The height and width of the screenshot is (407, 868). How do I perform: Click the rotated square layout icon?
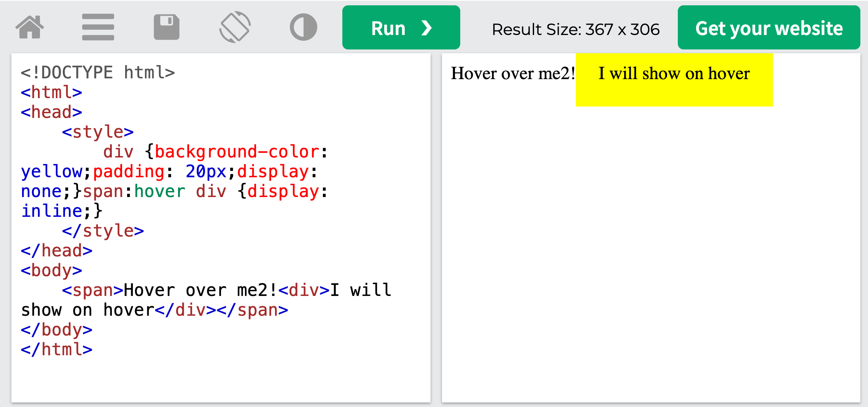pyautogui.click(x=236, y=27)
